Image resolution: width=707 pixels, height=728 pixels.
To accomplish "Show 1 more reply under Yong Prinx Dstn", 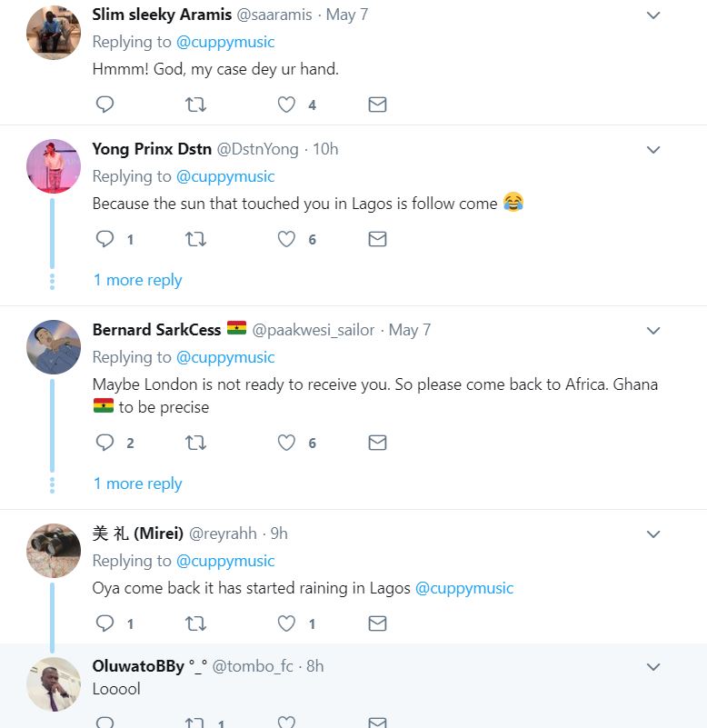I will pos(137,280).
